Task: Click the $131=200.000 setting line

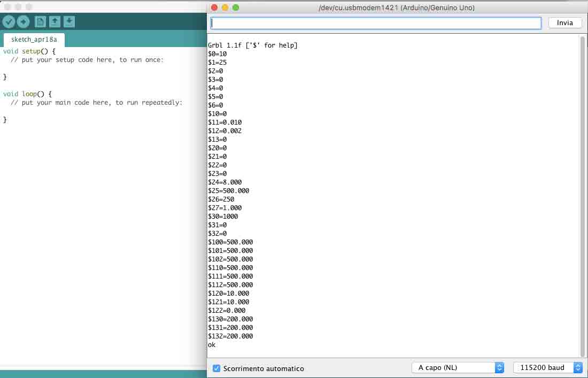Action: click(230, 328)
